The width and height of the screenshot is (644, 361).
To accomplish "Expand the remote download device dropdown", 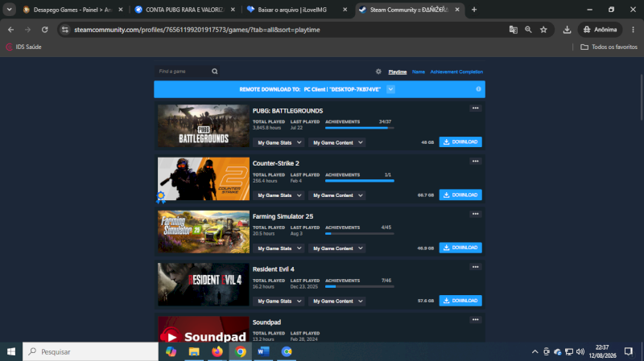I will coord(390,89).
